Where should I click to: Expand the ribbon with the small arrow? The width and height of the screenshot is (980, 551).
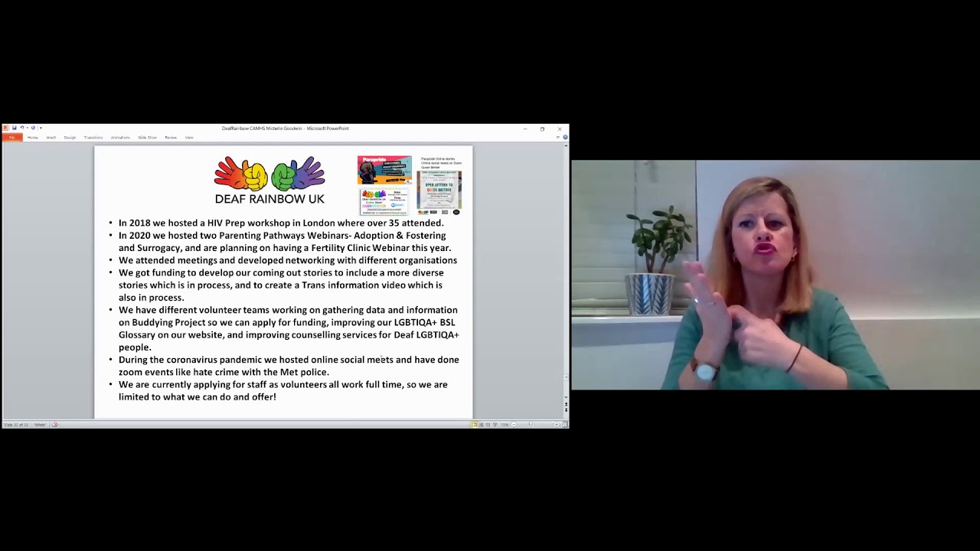pyautogui.click(x=558, y=137)
